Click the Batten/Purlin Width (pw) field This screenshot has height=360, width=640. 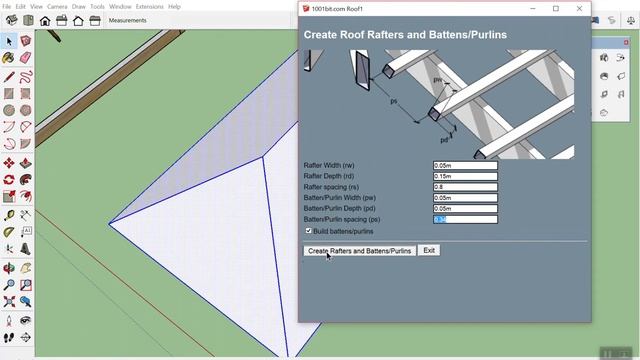point(465,198)
